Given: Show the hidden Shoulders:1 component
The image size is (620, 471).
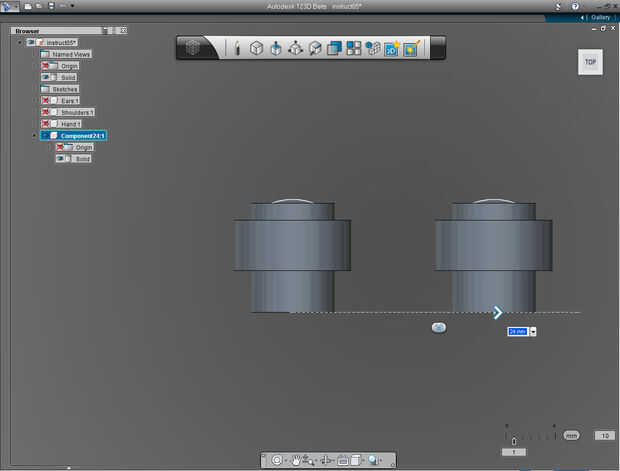Looking at the screenshot, I should coord(45,112).
